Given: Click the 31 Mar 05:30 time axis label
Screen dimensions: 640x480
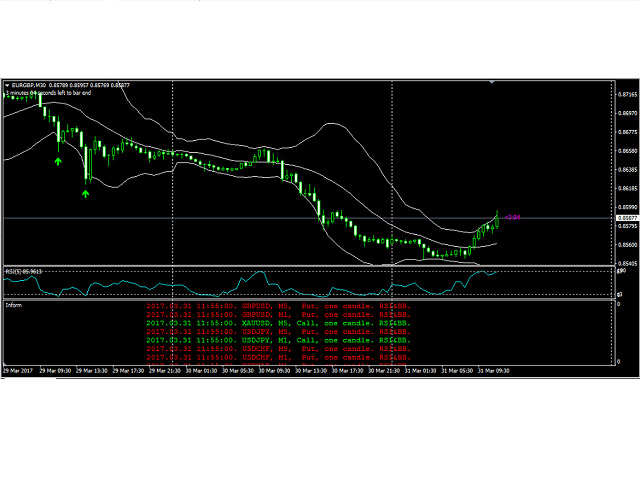Looking at the screenshot, I should 459,369.
